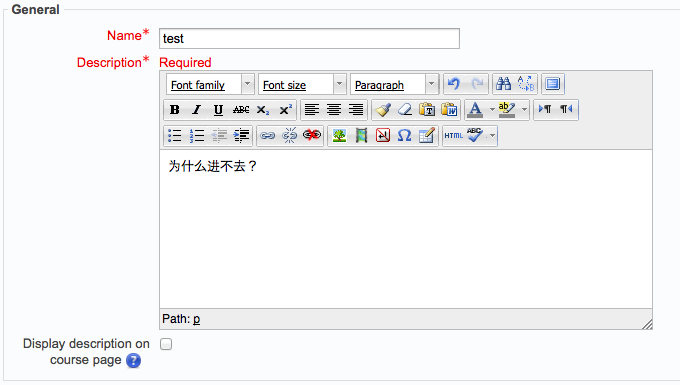
Task: Center align the text
Action: [x=333, y=110]
